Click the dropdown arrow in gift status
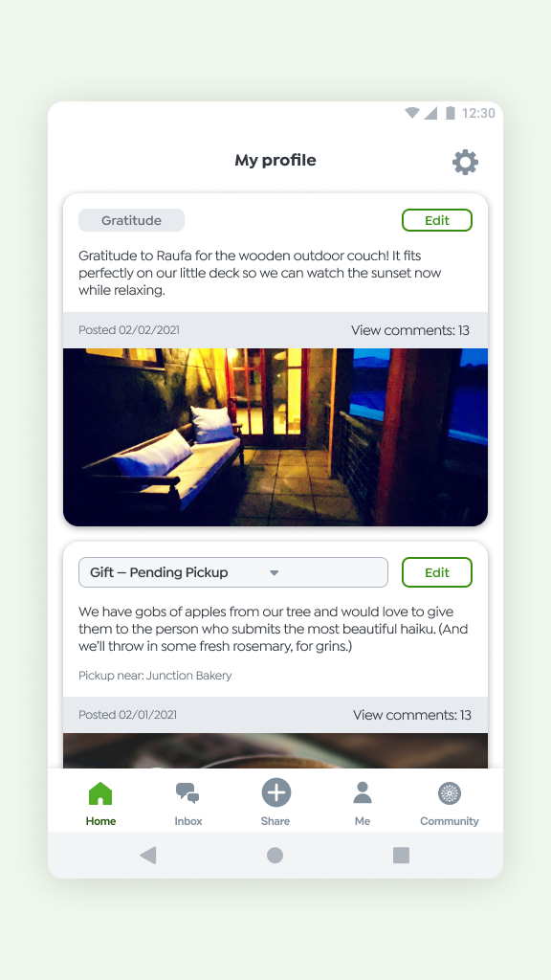This screenshot has width=551, height=980. point(274,573)
